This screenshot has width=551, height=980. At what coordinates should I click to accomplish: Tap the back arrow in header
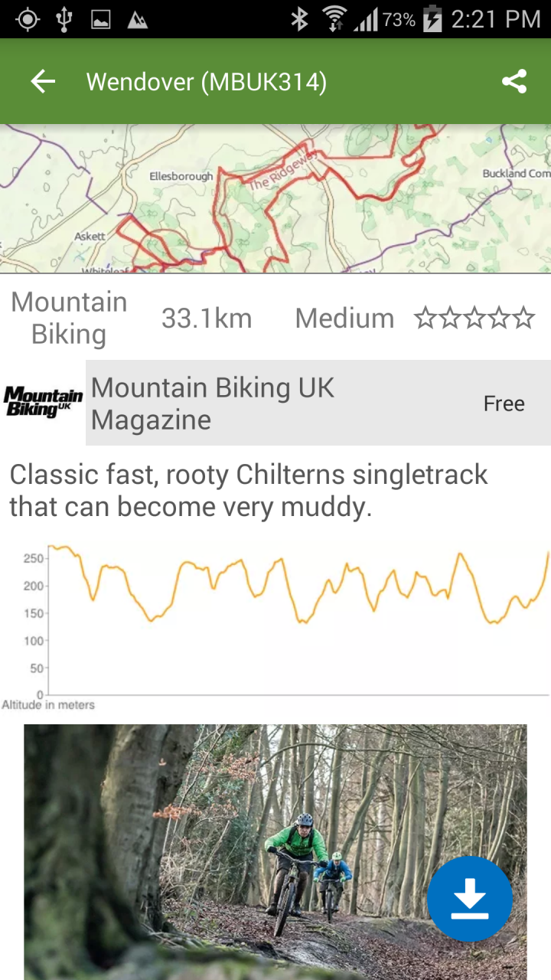click(x=43, y=81)
